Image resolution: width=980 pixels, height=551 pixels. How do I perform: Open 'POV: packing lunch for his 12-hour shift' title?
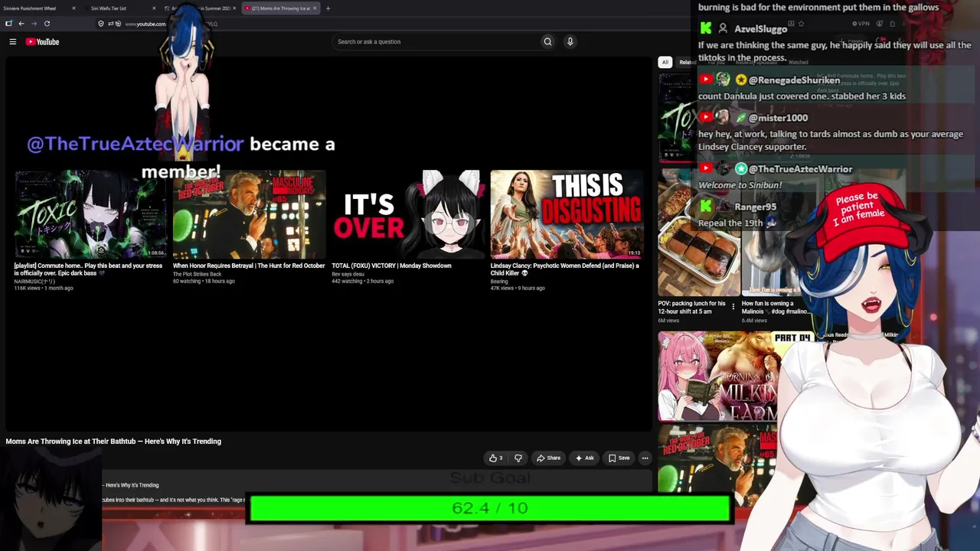coord(692,307)
